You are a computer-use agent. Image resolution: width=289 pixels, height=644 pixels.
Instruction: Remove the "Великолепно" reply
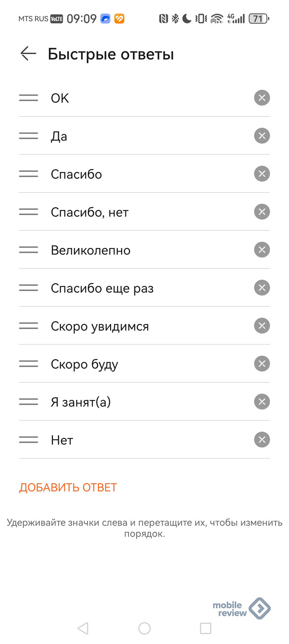click(x=262, y=250)
